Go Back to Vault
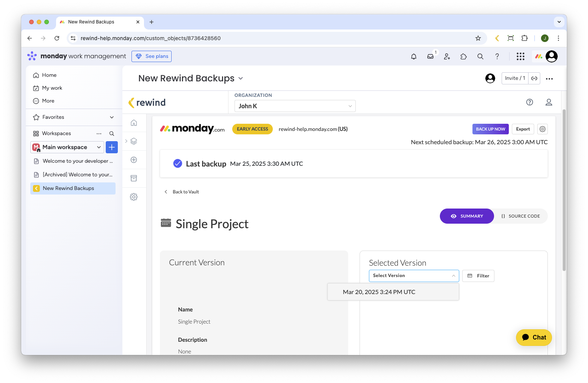588x383 pixels. (181, 192)
